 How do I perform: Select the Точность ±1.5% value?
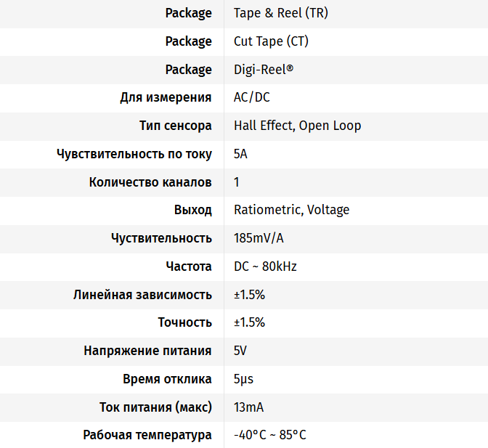click(x=249, y=322)
